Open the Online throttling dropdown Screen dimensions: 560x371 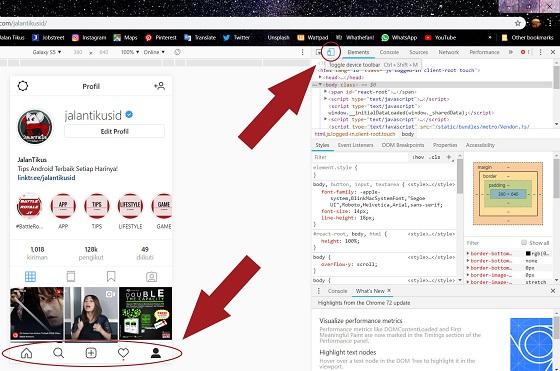(x=154, y=52)
